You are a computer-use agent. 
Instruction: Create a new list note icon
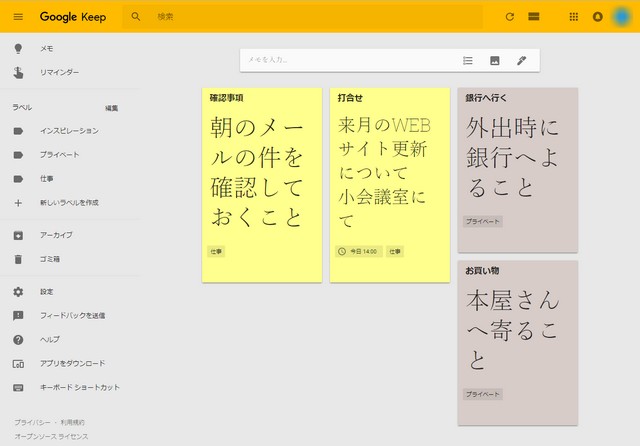pos(468,60)
